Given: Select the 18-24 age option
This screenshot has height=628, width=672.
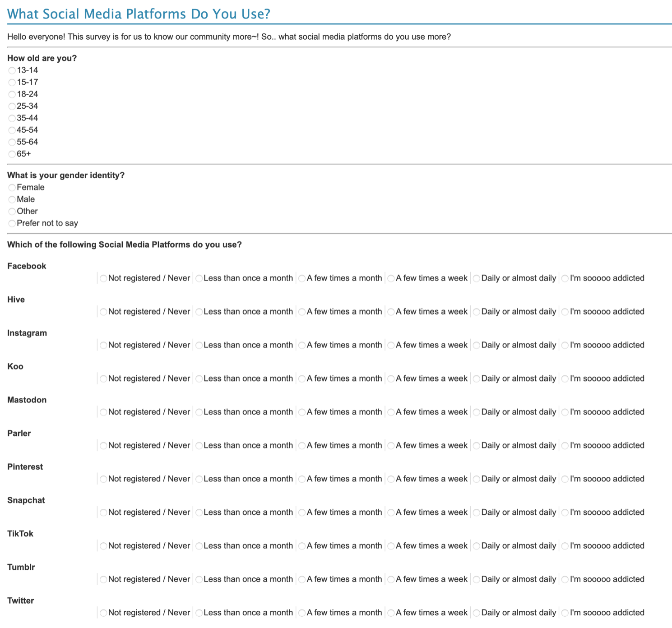Looking at the screenshot, I should pos(12,94).
